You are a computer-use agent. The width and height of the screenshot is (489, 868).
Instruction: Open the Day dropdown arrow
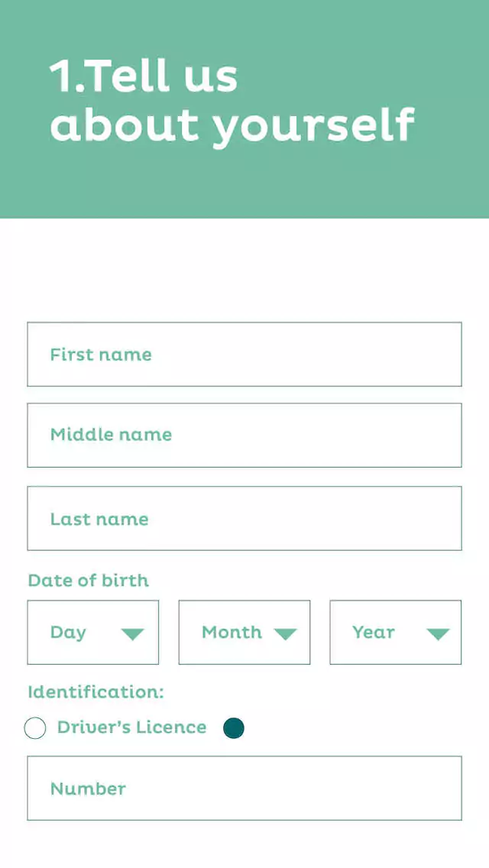(134, 633)
